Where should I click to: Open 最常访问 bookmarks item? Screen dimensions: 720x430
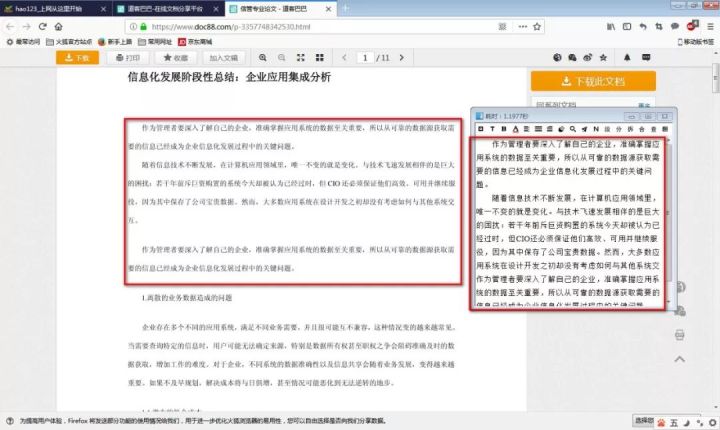pos(23,42)
